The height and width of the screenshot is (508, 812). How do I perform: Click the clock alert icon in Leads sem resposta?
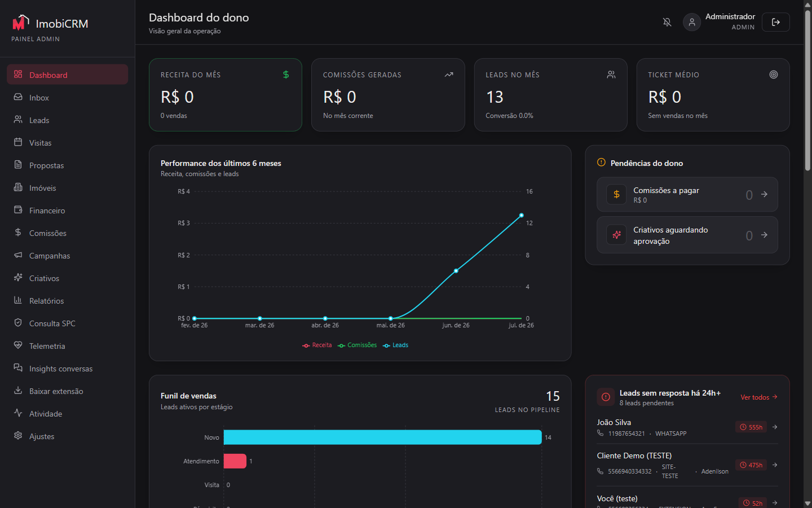606,397
